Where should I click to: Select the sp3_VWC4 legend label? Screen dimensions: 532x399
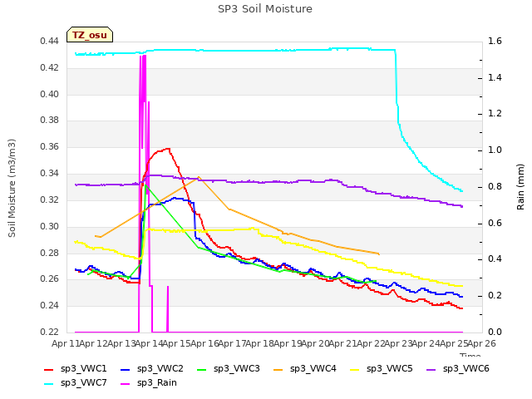pos(313,369)
